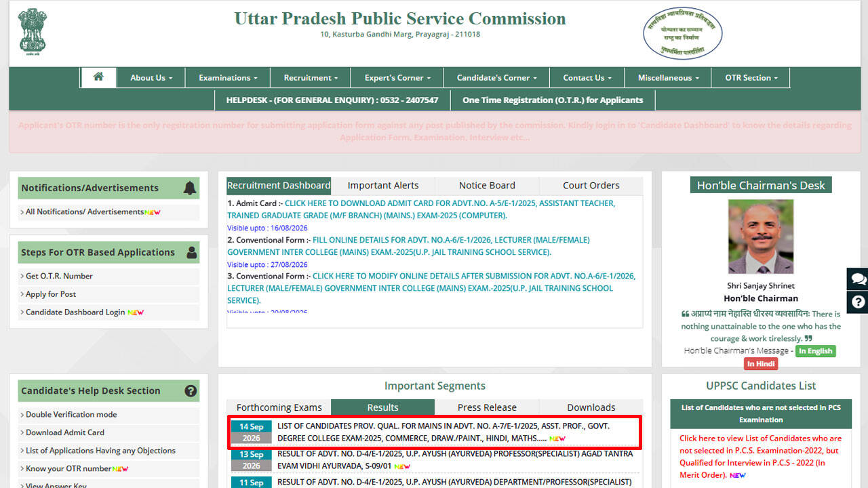Expand the Recruitment menu
This screenshot has width=868, height=488.
pyautogui.click(x=311, y=78)
